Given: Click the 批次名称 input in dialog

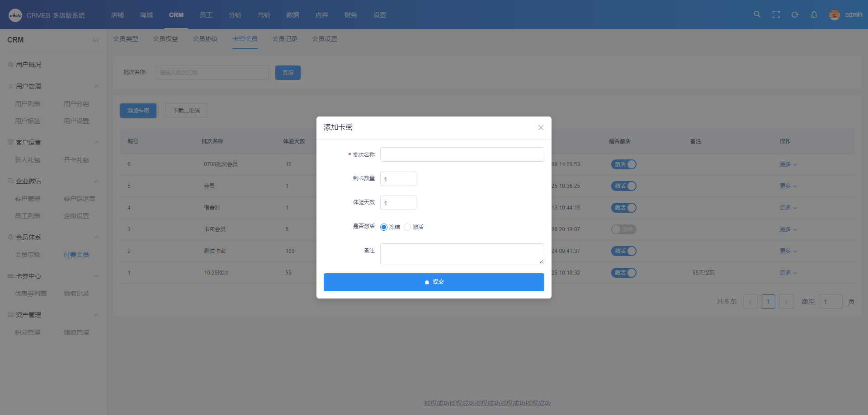Looking at the screenshot, I should [x=462, y=154].
